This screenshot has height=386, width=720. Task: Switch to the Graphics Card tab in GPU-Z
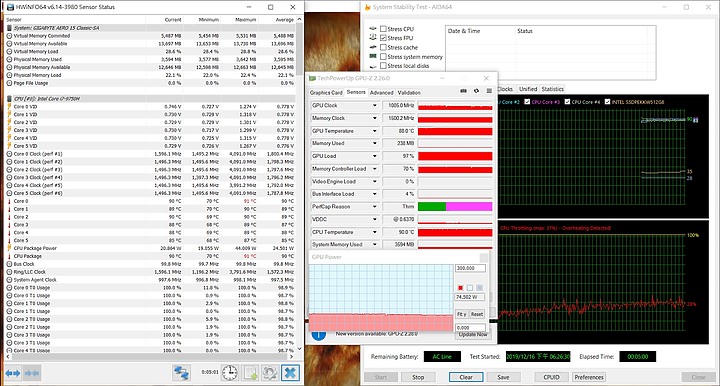pos(326,93)
